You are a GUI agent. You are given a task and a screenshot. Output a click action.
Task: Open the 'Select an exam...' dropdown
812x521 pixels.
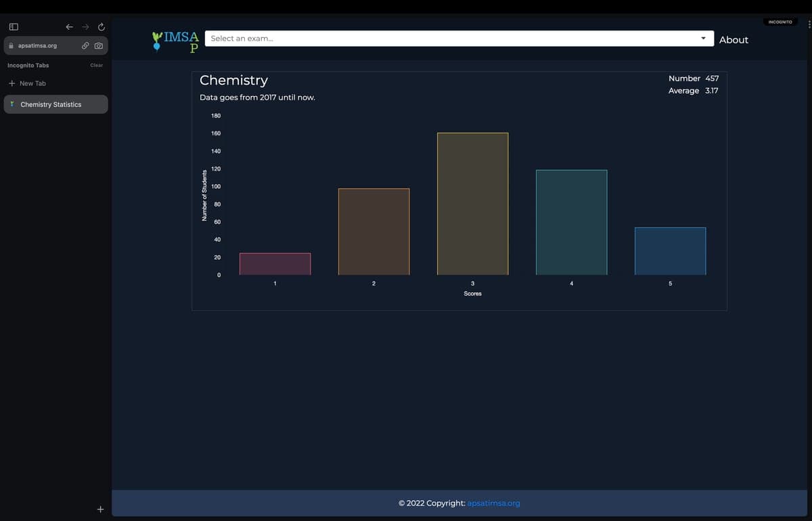coord(453,39)
